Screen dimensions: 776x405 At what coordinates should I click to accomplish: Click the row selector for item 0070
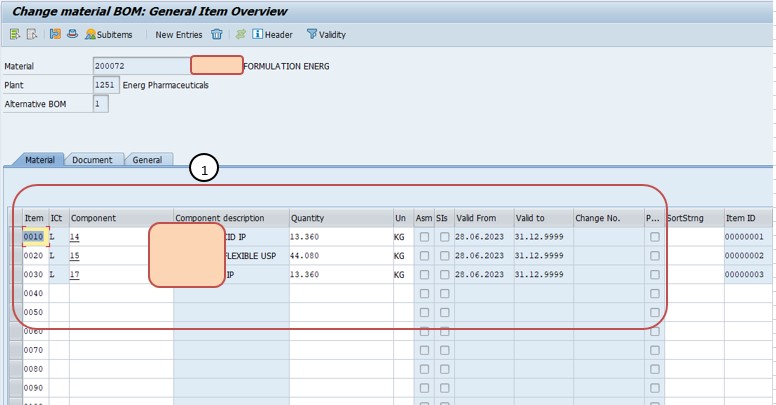tap(16, 350)
